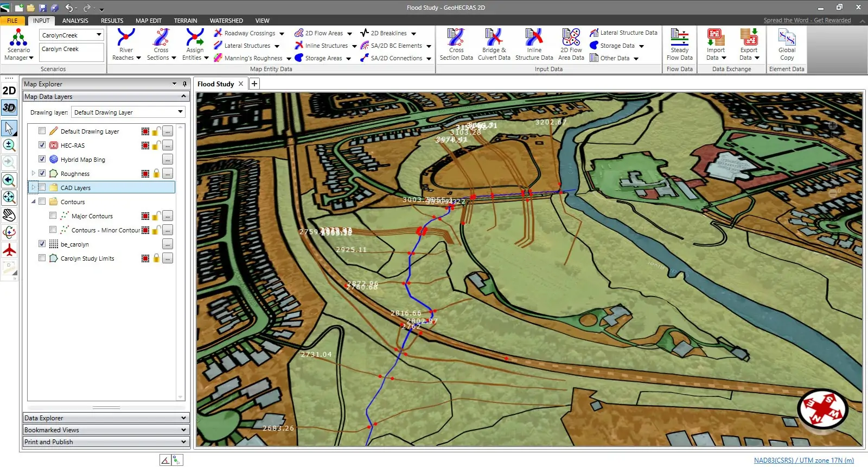Viewport: 868px width, 467px height.
Task: Open the TERRAIN ribbon tab
Action: (x=186, y=21)
